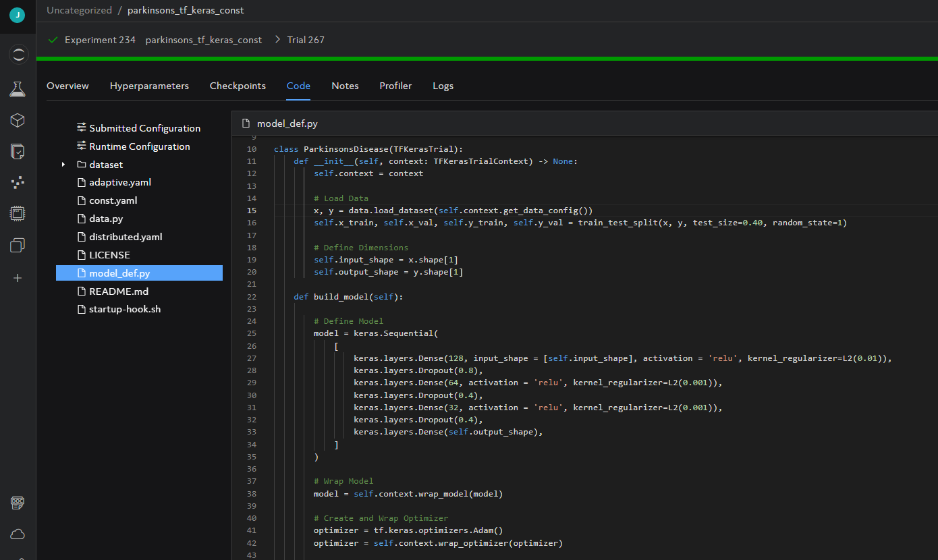Open the Model Registry cube icon
Viewport: 938px width, 560px height.
tap(18, 120)
